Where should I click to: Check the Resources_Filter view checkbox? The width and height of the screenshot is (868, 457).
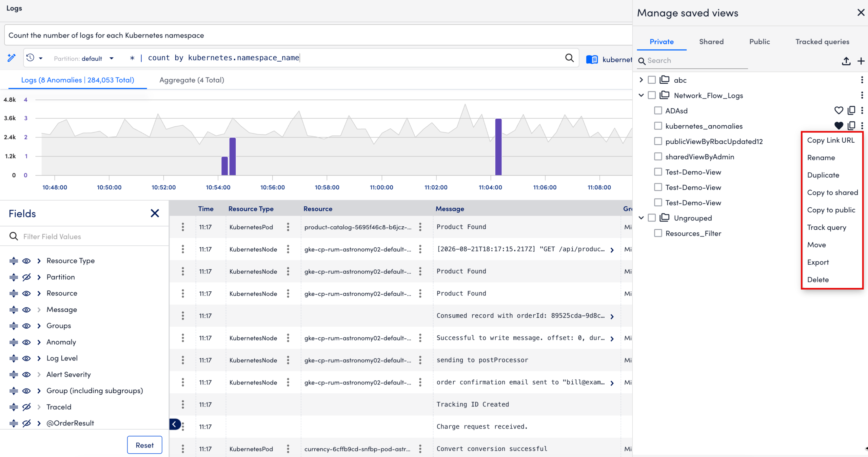coord(658,233)
